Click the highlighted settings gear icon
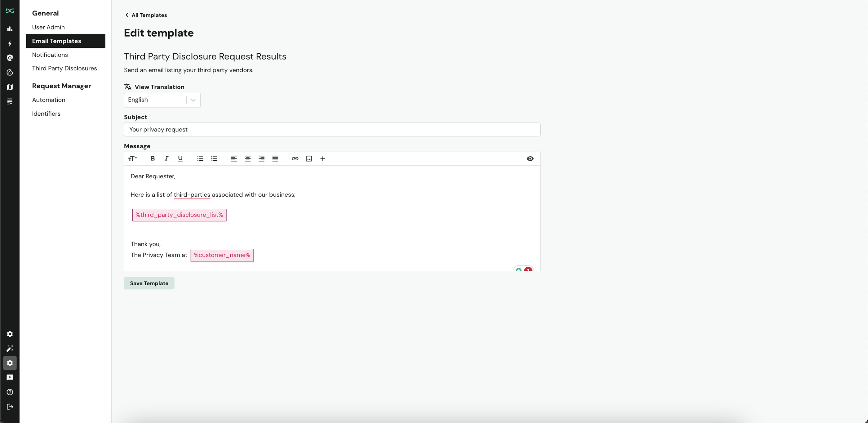Viewport: 868px width, 423px height. coord(10,363)
